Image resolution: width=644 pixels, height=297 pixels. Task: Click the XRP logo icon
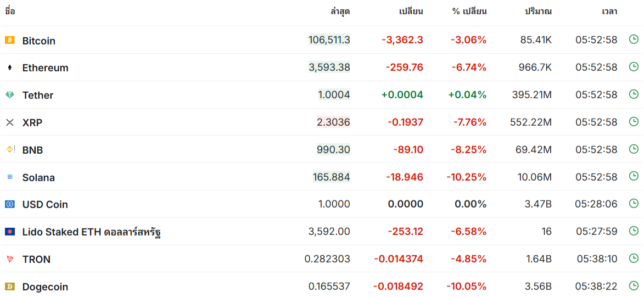coord(10,122)
